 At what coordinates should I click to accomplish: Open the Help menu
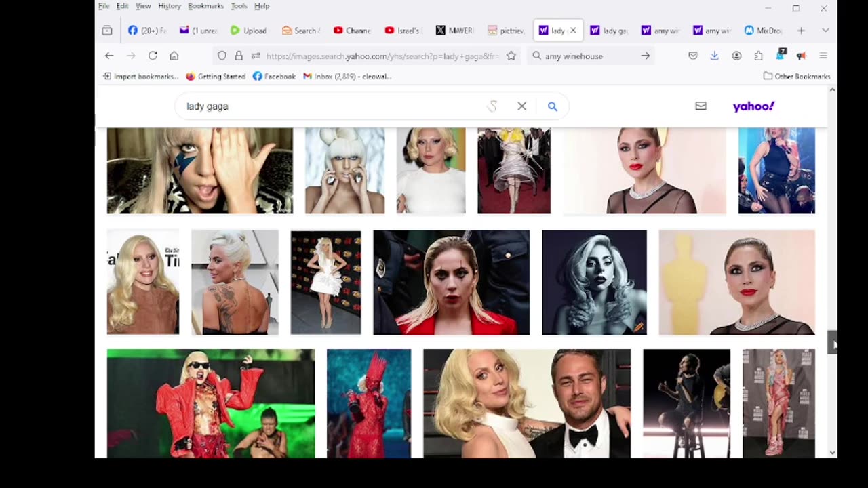point(262,6)
